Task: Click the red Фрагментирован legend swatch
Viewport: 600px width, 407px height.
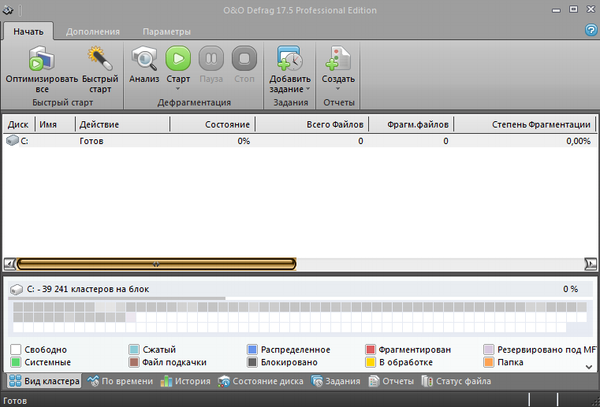Action: pos(370,350)
